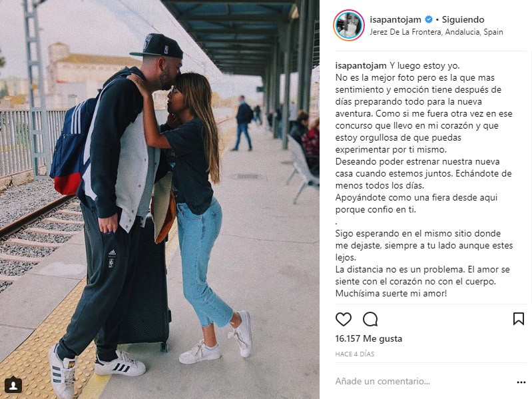Click the white sneakers in the photo

click(215, 339)
